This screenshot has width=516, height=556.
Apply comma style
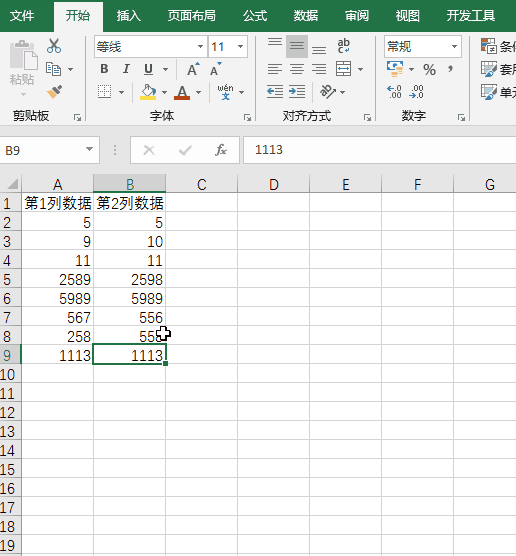pyautogui.click(x=450, y=69)
